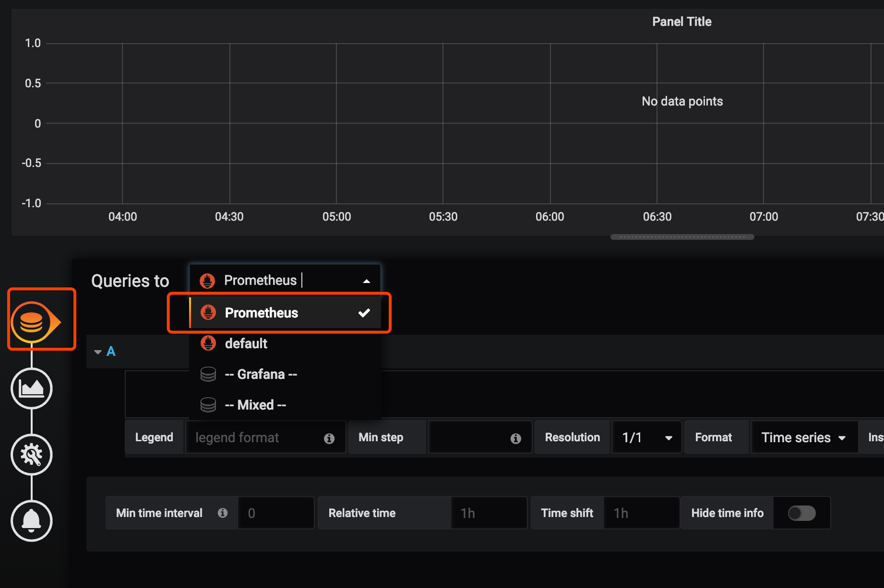Open the Visualization chart icon tab
This screenshot has height=588, width=884.
point(32,388)
